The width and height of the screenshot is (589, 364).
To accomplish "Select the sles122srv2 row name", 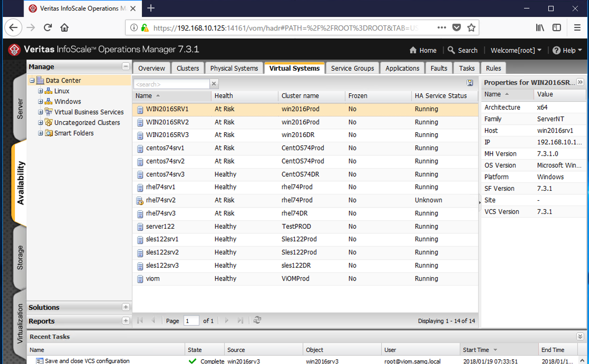I will click(x=162, y=252).
